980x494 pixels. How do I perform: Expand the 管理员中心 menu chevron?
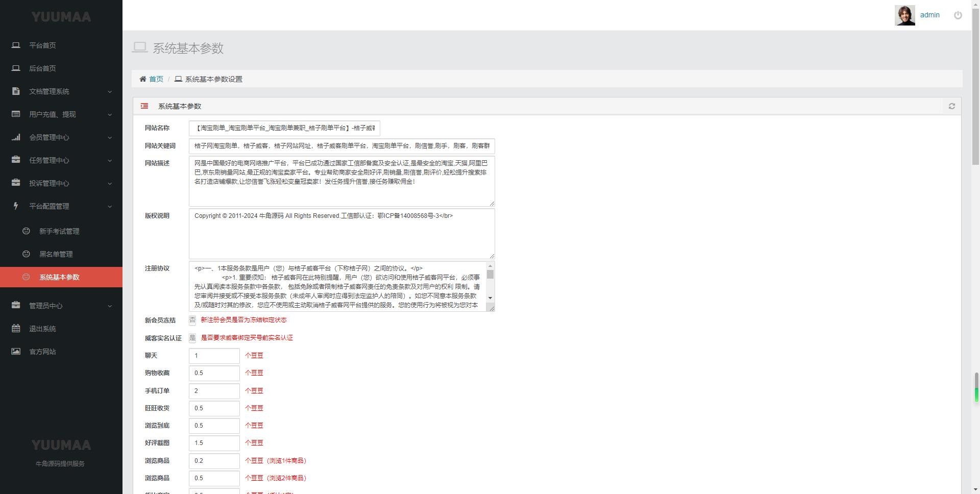(110, 306)
